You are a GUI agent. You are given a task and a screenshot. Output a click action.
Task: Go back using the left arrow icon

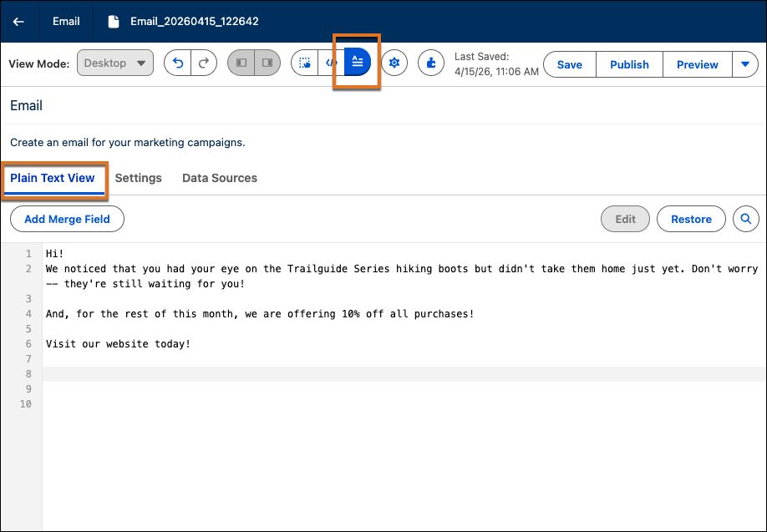tap(18, 22)
